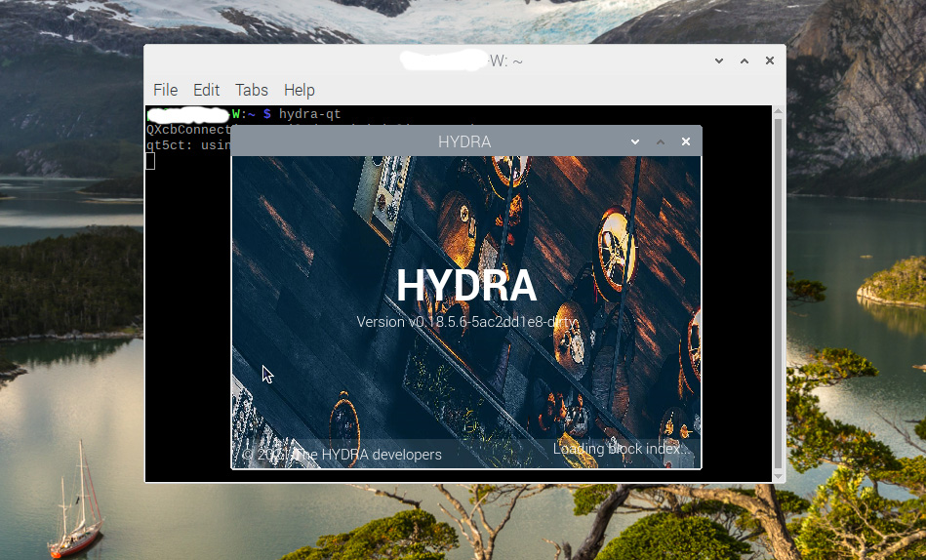This screenshot has height=560, width=926.
Task: Open the terminal Help menu
Action: tap(300, 90)
